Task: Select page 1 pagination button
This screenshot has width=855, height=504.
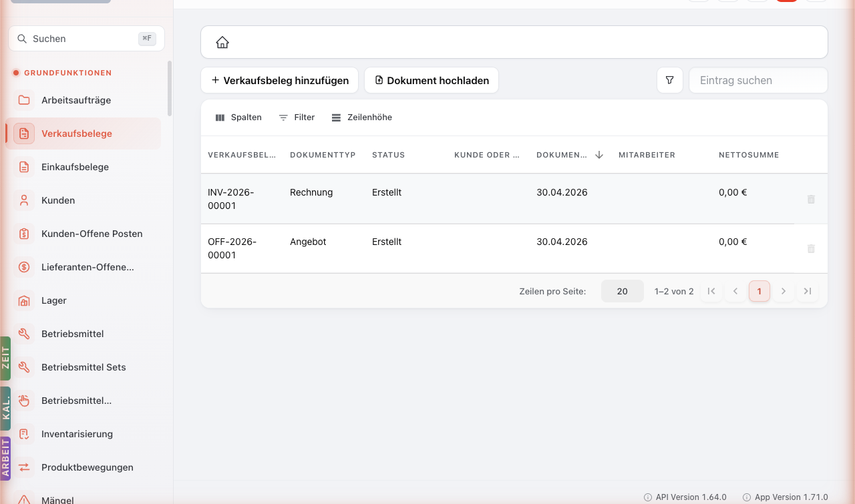Action: click(x=759, y=291)
